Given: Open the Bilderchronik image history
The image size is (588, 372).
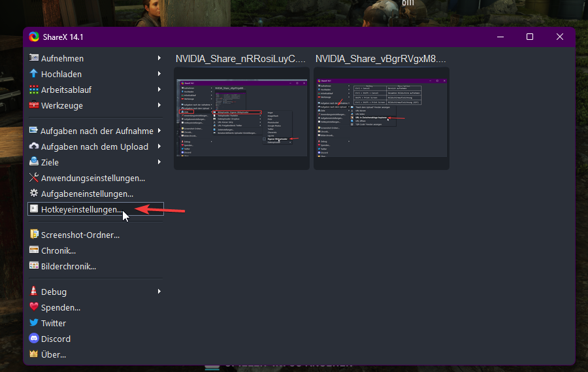Looking at the screenshot, I should point(68,266).
